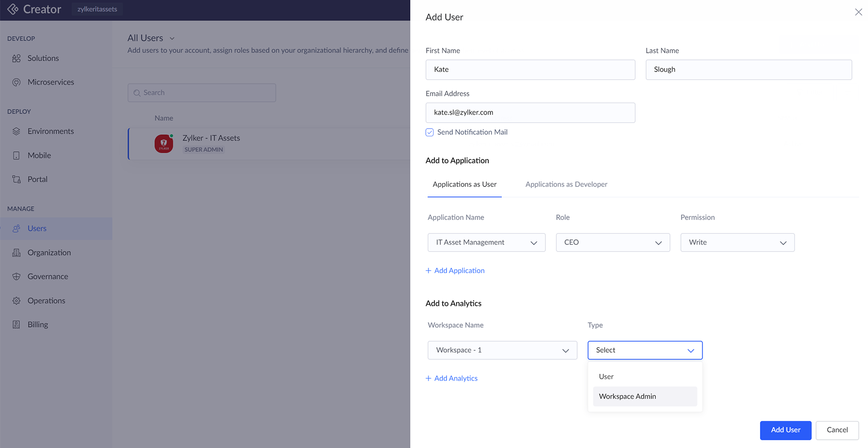This screenshot has height=448, width=868.
Task: Open the Role dropdown showing CEO
Action: pos(613,242)
